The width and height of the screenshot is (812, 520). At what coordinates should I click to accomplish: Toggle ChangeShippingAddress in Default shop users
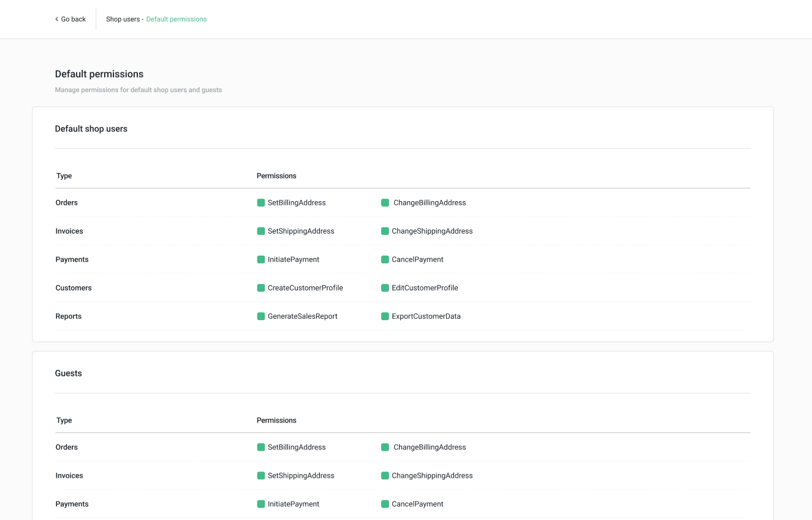click(x=385, y=231)
